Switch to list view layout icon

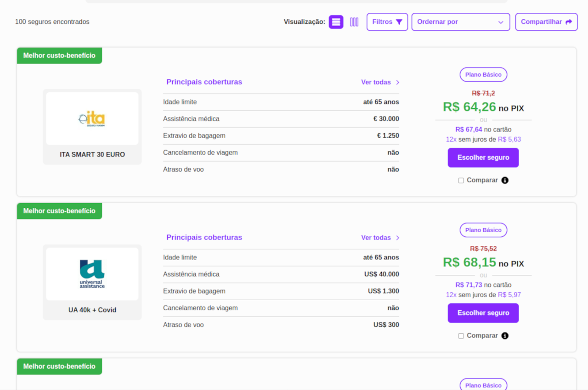336,22
